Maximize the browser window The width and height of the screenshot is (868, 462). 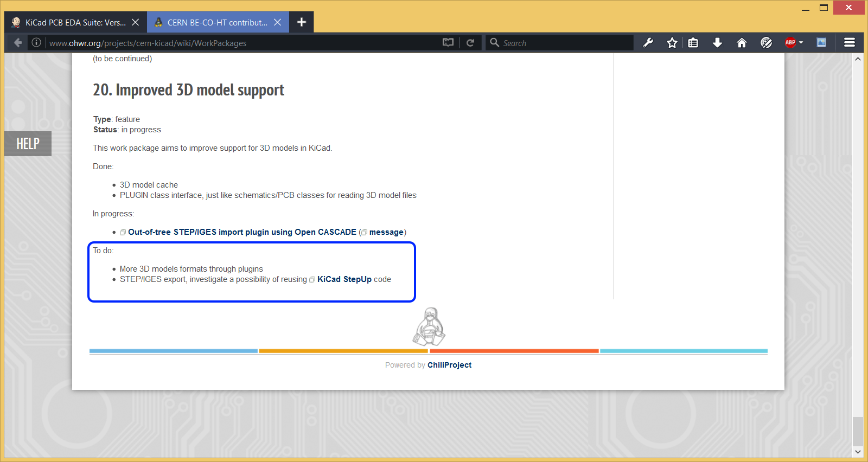point(824,8)
